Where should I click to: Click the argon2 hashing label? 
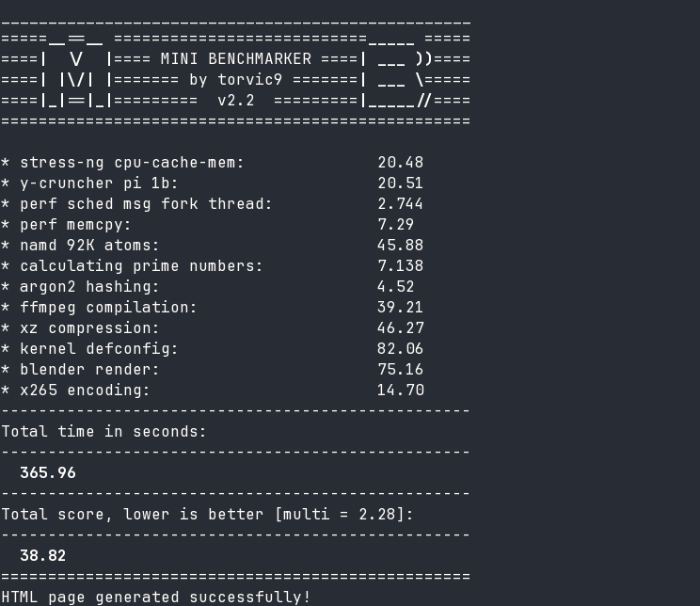(x=89, y=287)
